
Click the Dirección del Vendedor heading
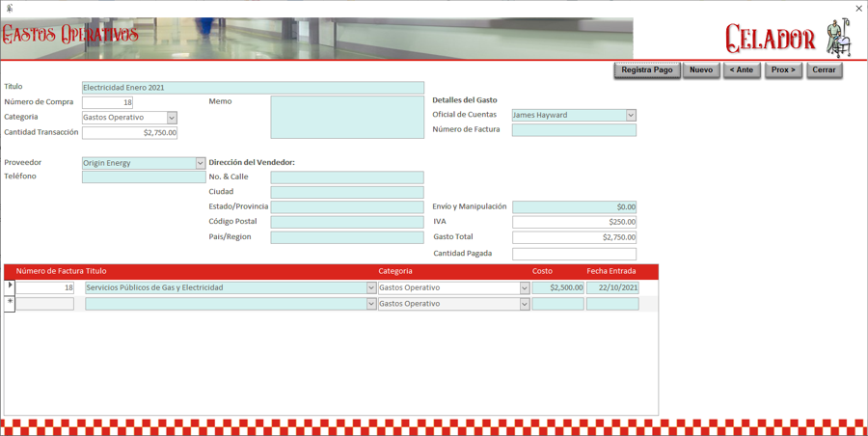(x=252, y=163)
